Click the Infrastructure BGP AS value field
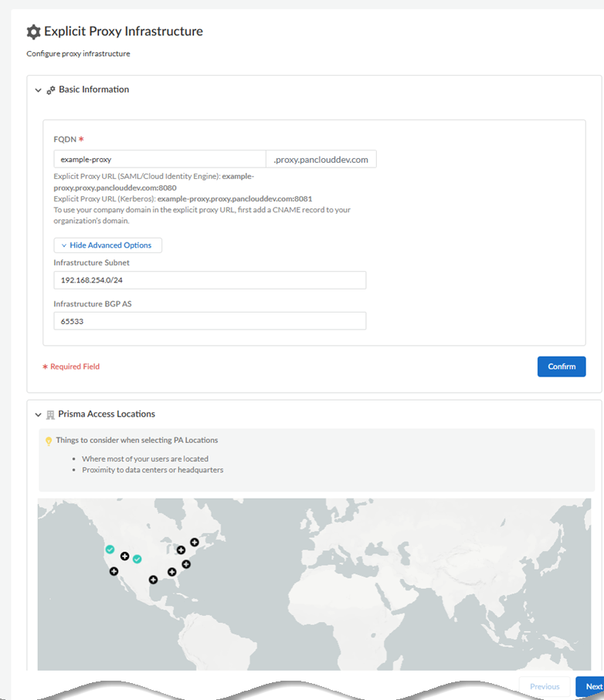Viewport: 604px width, 700px height. click(x=209, y=320)
